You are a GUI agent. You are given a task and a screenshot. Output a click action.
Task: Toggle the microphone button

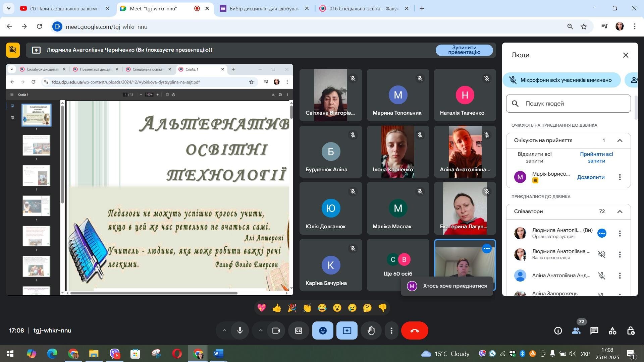[240, 330]
